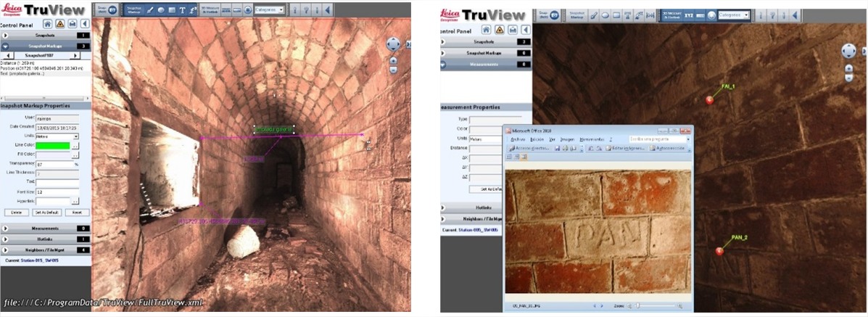Open right TruView's Control Panel home icon
868x317 pixels.
point(486,29)
